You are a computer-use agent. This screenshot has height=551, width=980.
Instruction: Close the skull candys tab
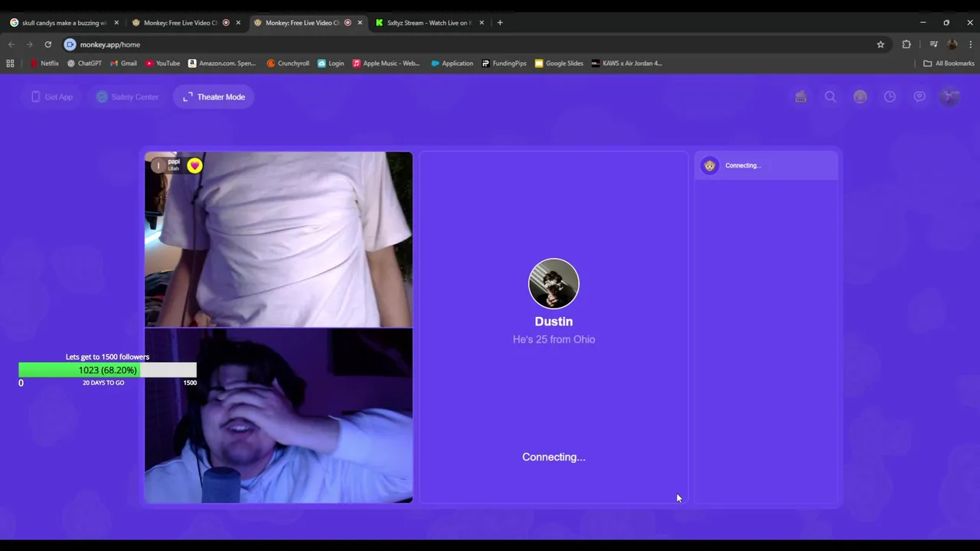coord(116,23)
